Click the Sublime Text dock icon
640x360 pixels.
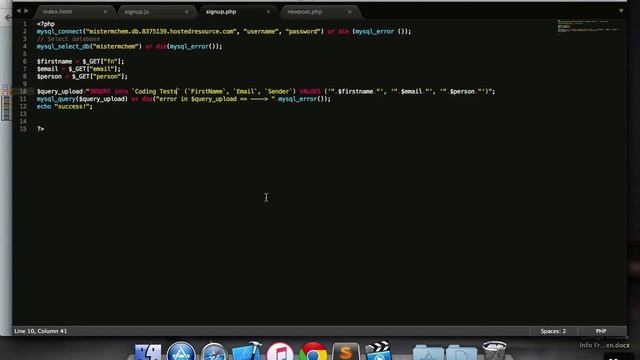(345, 351)
